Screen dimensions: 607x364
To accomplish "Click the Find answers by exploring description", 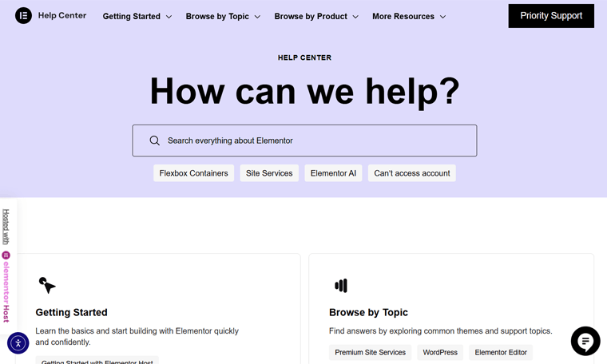I will click(441, 331).
